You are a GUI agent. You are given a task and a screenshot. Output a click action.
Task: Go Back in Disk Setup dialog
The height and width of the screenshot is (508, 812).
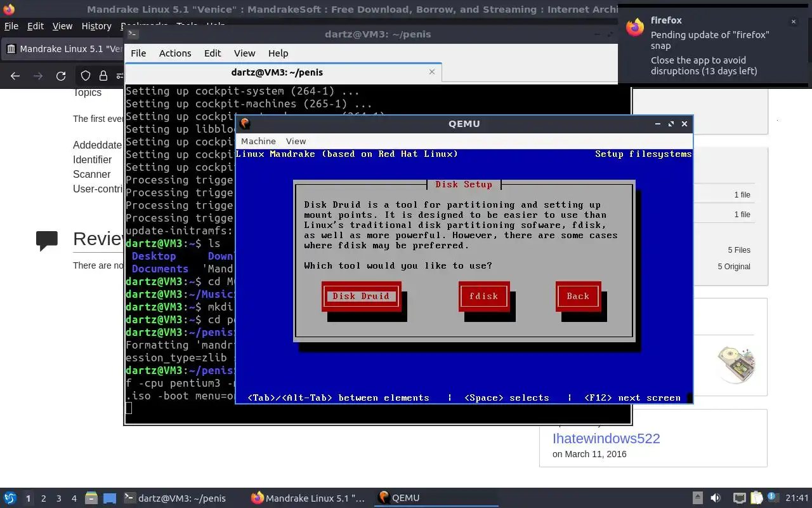click(x=578, y=296)
